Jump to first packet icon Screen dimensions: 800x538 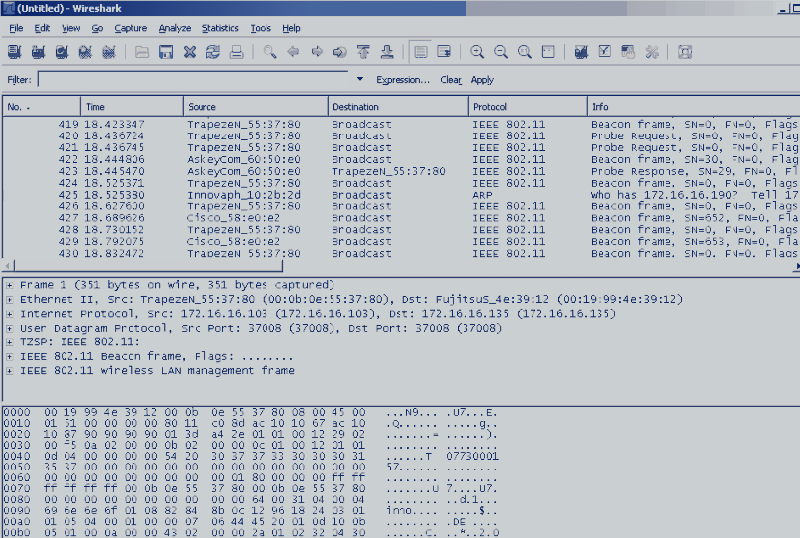pyautogui.click(x=363, y=52)
